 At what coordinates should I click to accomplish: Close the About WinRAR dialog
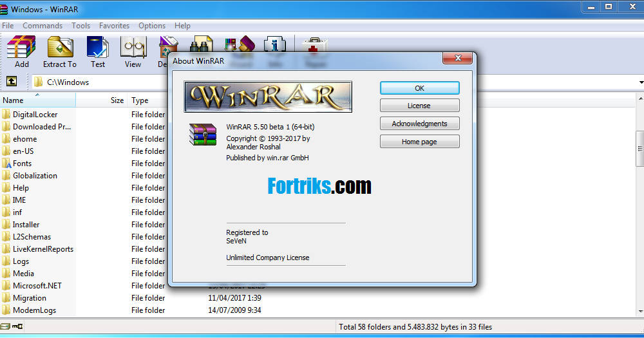tap(457, 59)
